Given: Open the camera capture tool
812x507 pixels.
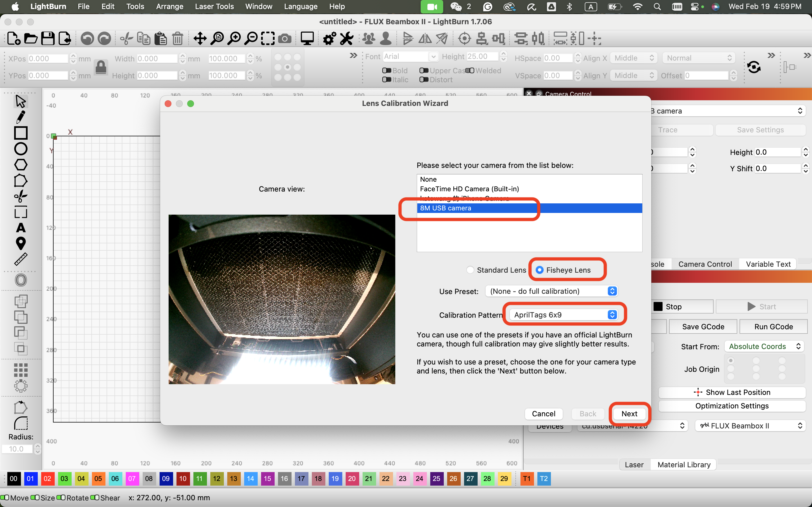Looking at the screenshot, I should pos(284,38).
